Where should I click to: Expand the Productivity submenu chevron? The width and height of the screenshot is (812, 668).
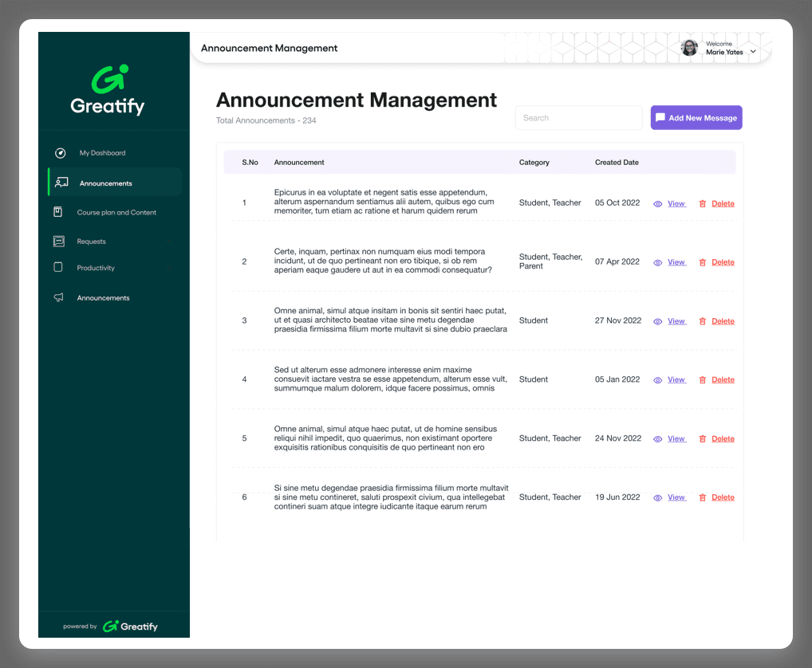click(169, 268)
